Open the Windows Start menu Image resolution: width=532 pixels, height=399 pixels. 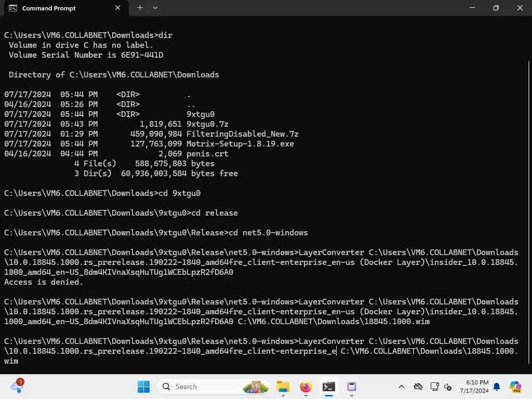pos(143,387)
